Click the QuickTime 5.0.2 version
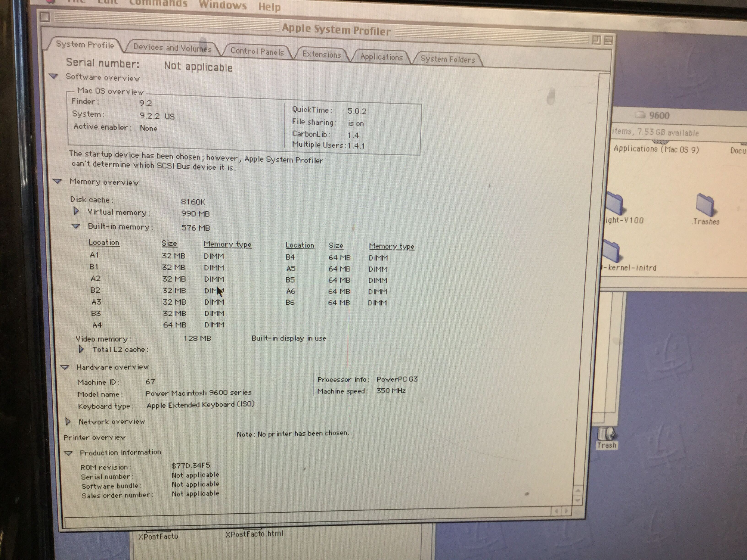Image resolution: width=747 pixels, height=560 pixels. (357, 111)
